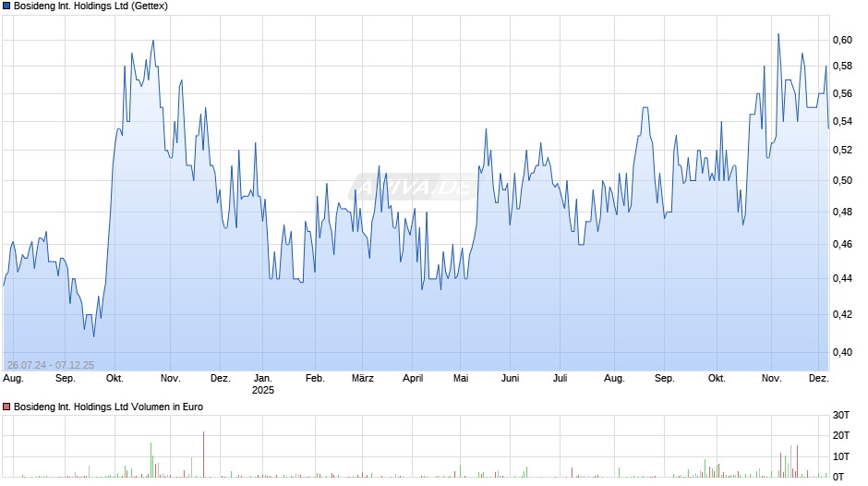Select chart title 'Bosideng Int. Holdings Ltd (Gettex)'
Screen dimensions: 868x486
click(x=90, y=6)
